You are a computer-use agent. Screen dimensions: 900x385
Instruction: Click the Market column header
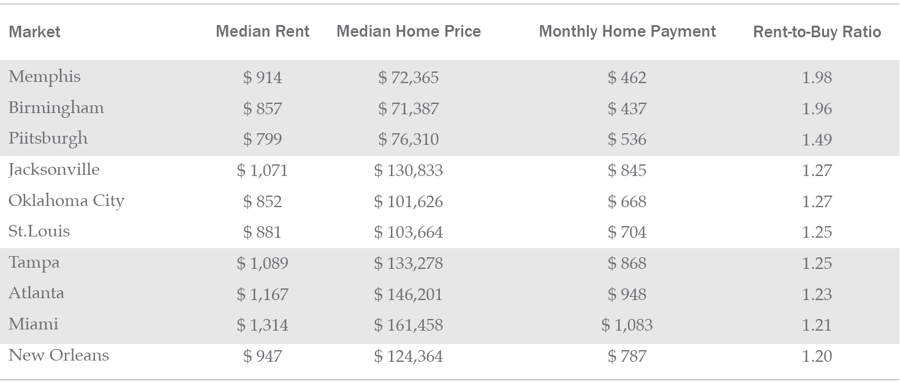click(34, 32)
